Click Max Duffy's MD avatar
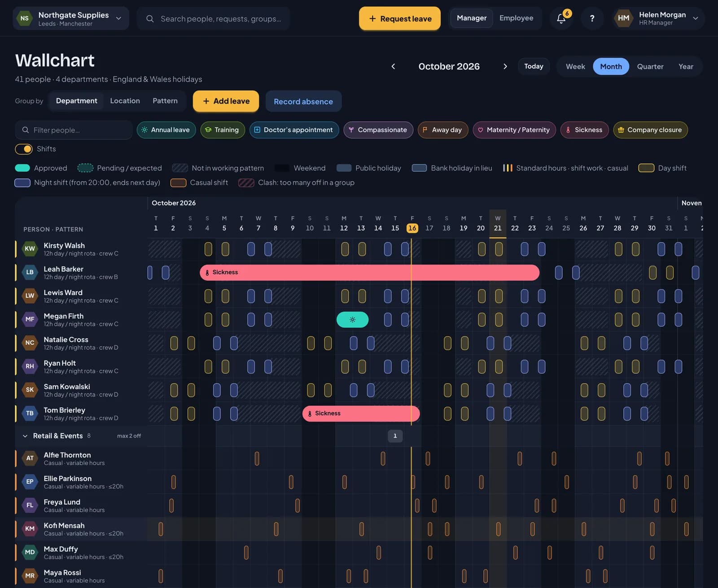Screen dimensions: 718x588 30,553
